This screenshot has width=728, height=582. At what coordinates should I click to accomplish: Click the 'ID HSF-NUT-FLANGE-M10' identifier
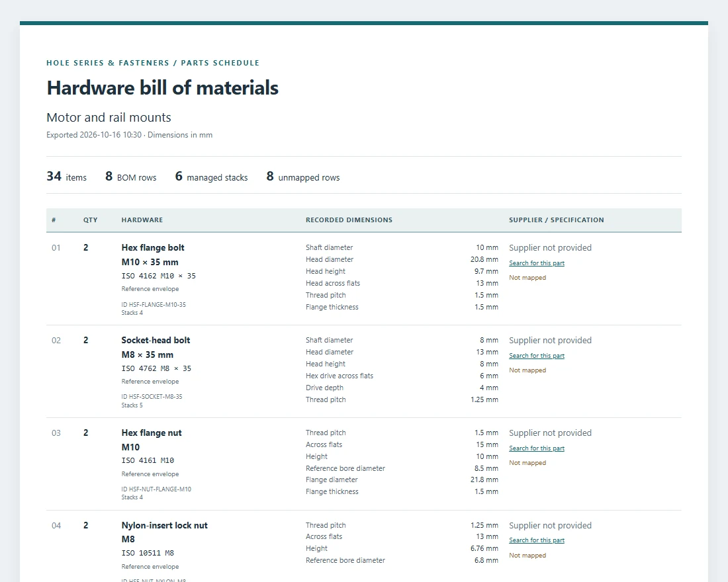(156, 489)
